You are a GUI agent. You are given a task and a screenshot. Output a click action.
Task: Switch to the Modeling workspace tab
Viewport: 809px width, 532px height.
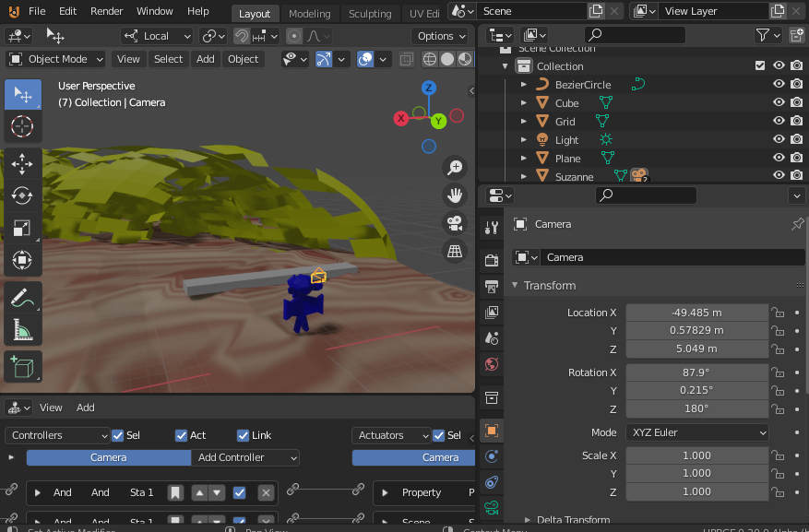coord(310,14)
